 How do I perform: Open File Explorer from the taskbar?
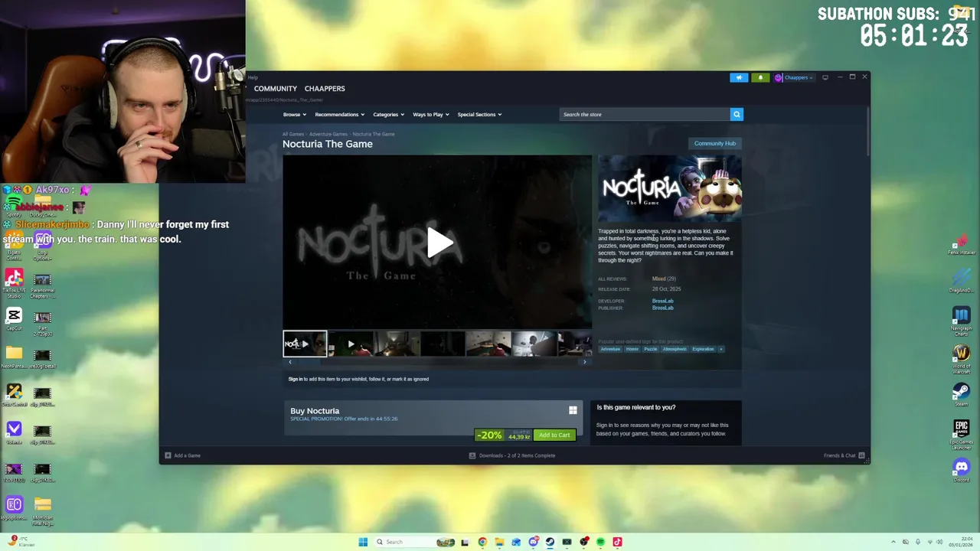499,542
